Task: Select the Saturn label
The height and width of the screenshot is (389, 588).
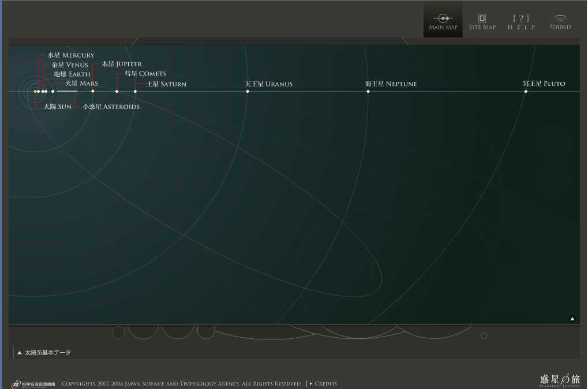Action: pos(167,84)
